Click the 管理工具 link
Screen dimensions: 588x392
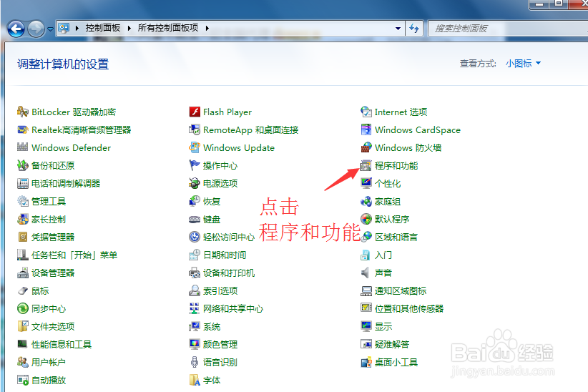point(49,202)
